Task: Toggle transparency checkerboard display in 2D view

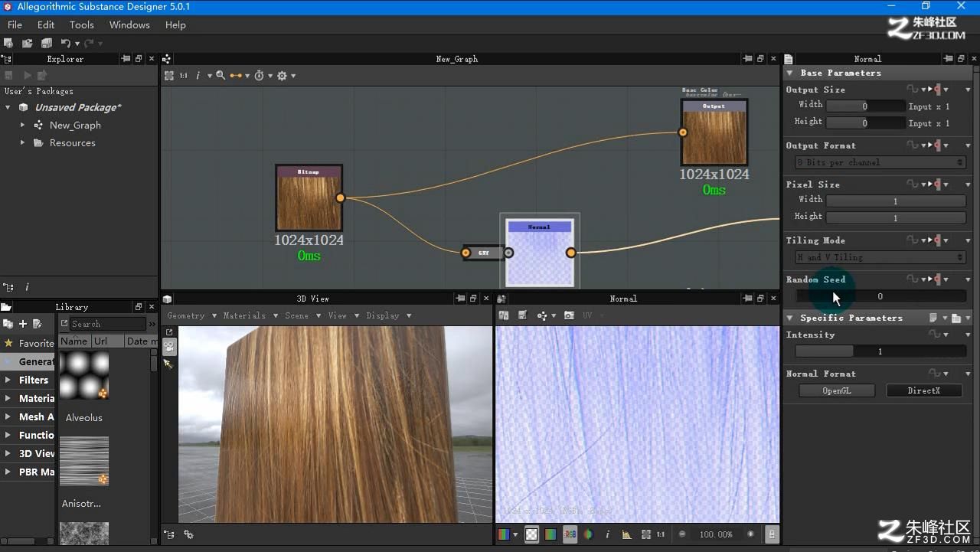Action: (531, 534)
